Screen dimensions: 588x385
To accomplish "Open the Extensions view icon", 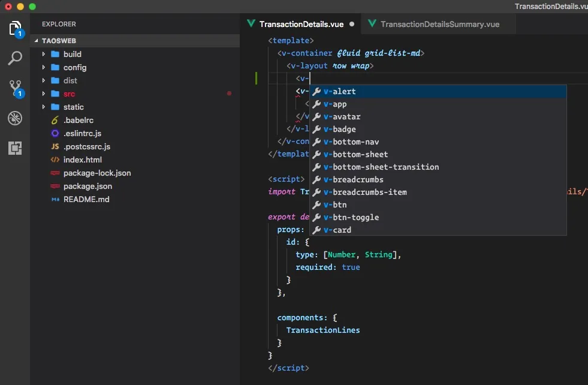I will pyautogui.click(x=15, y=148).
